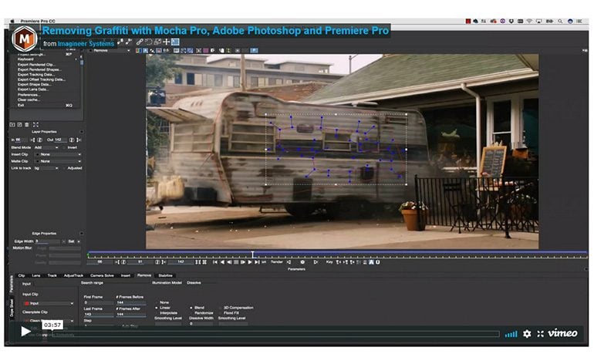Screen dimensions: 594x364
Task: Open the Insert Clip None dropdown
Action: click(59, 154)
